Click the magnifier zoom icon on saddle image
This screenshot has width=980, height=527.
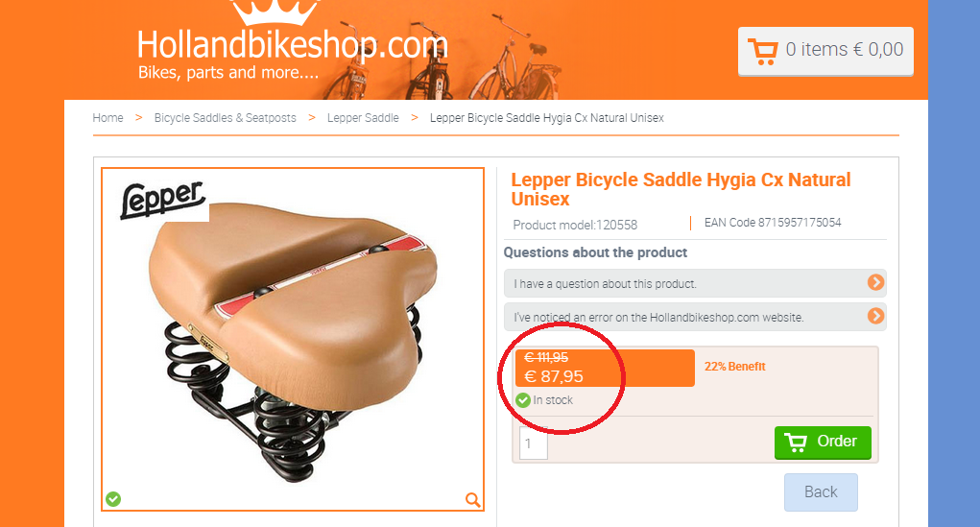pyautogui.click(x=473, y=499)
